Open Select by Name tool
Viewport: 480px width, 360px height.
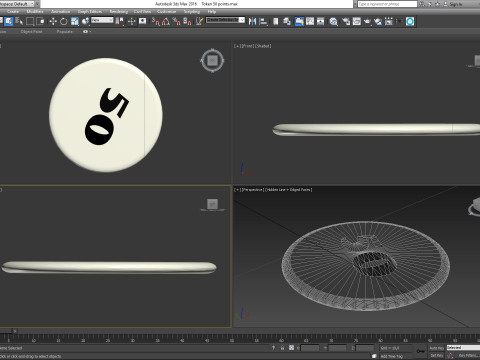(x=19, y=22)
